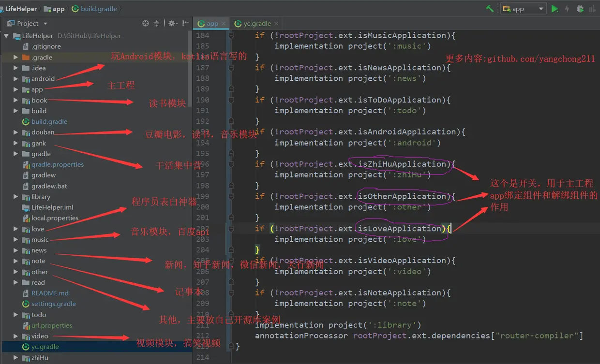This screenshot has width=600, height=364.
Task: Click the crosshair scroll-from-source icon
Action: (146, 23)
